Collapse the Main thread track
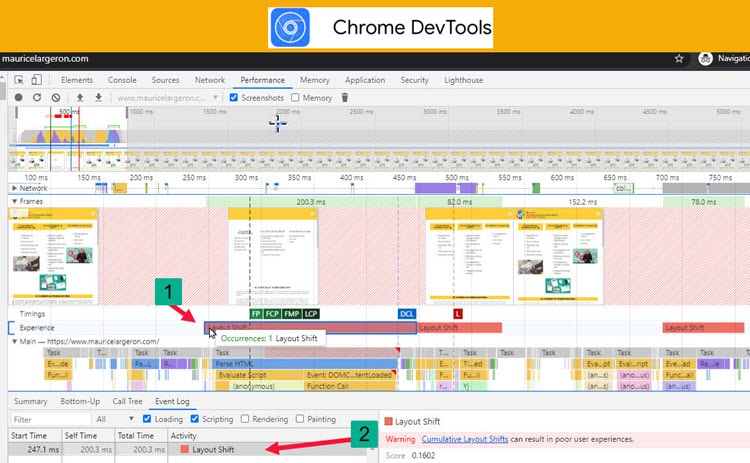Image resolution: width=750 pixels, height=463 pixels. 14,341
